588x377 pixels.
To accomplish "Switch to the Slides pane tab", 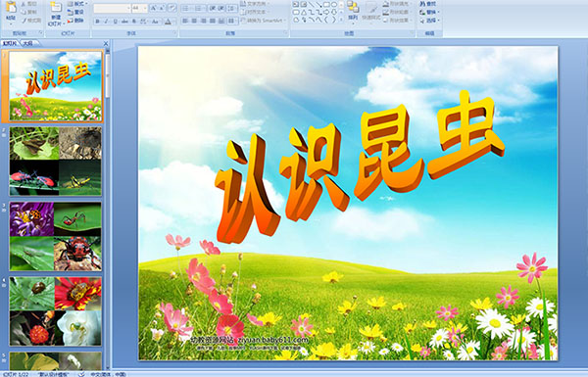I will tap(10, 43).
